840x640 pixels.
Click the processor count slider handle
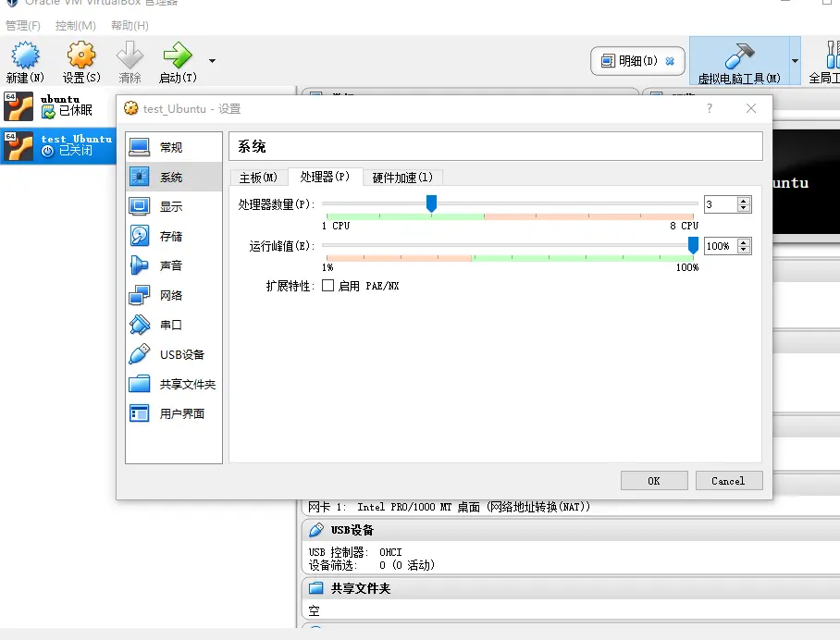pos(431,203)
